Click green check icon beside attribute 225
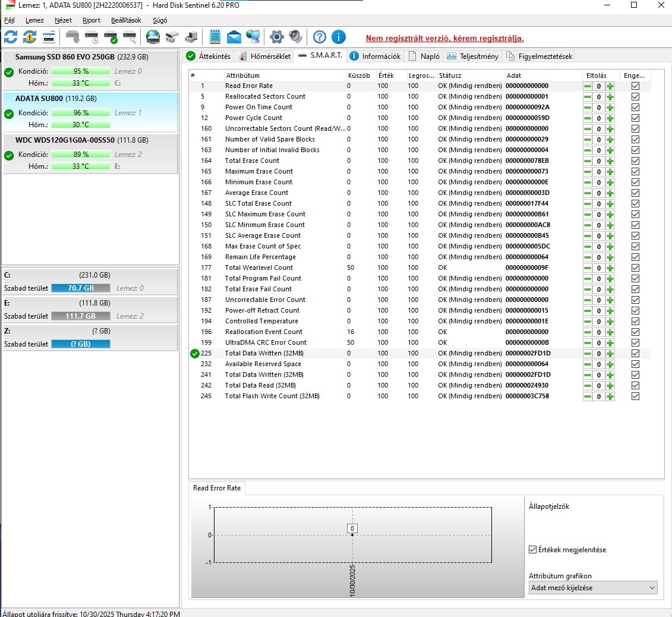The width and height of the screenshot is (672, 617). pos(194,354)
